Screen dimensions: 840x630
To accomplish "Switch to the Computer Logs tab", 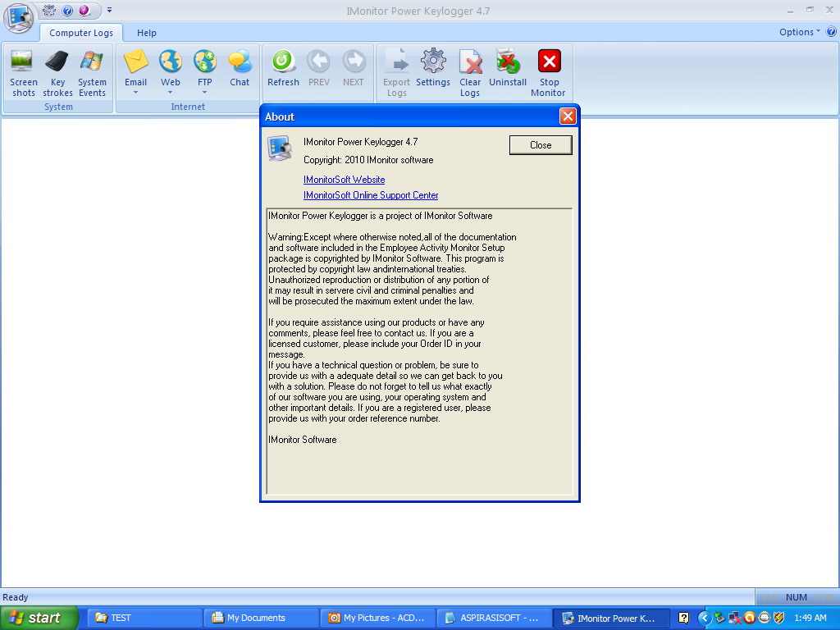I will [x=81, y=33].
